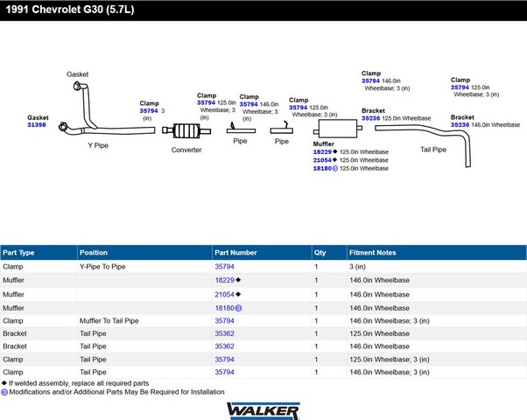Open part 18229 in the muffler table row
Viewport: 527px width, 420px height.
[224, 280]
